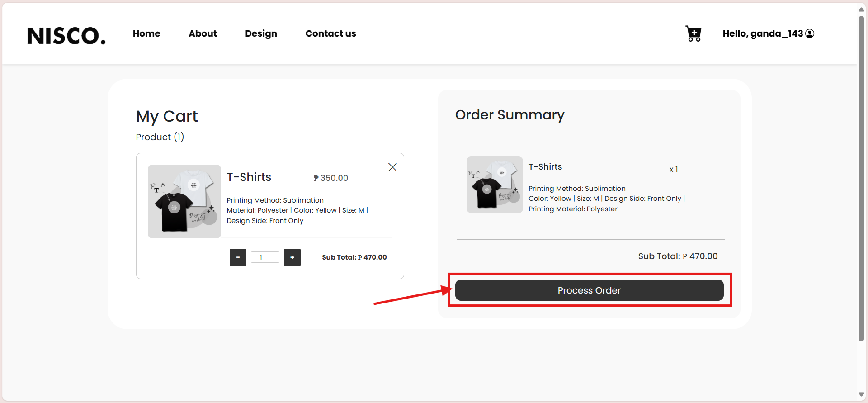Click the scrollbar up arrow
868x403 pixels.
[861, 9]
